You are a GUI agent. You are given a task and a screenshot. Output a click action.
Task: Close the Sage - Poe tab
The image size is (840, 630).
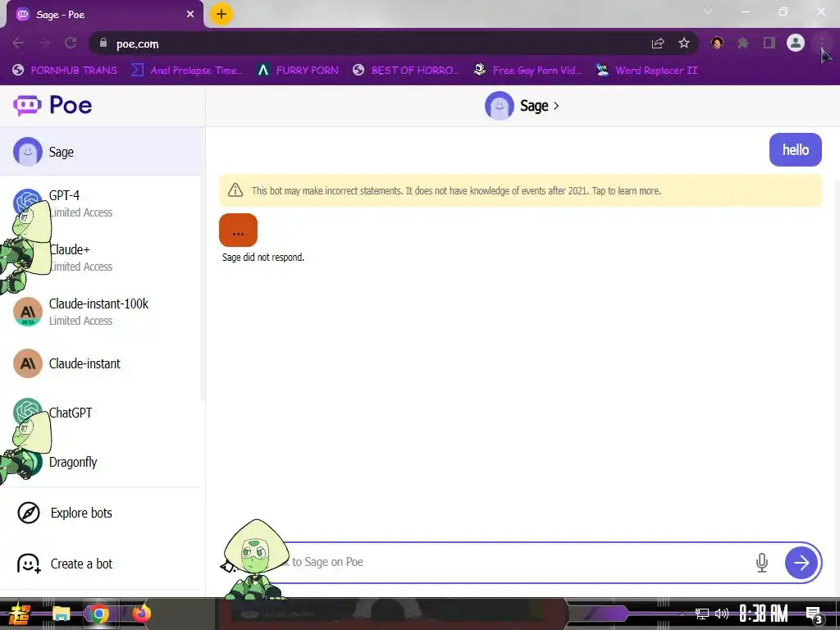(190, 15)
